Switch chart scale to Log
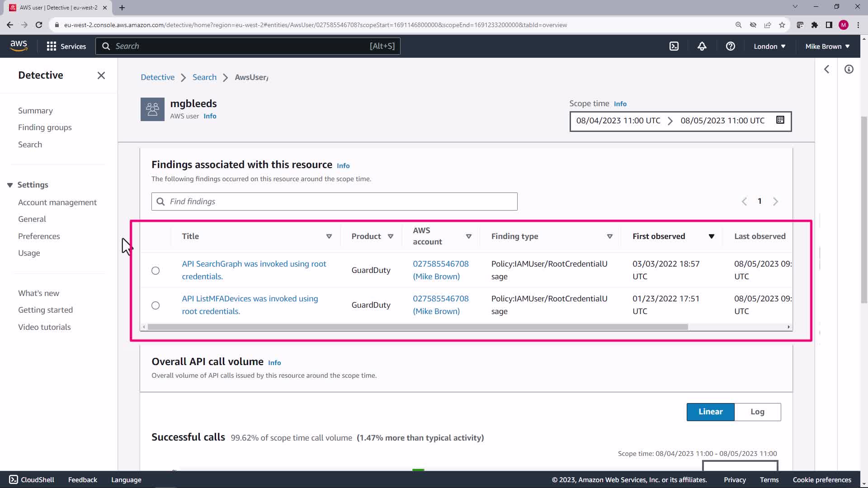The width and height of the screenshot is (868, 488). (x=757, y=412)
